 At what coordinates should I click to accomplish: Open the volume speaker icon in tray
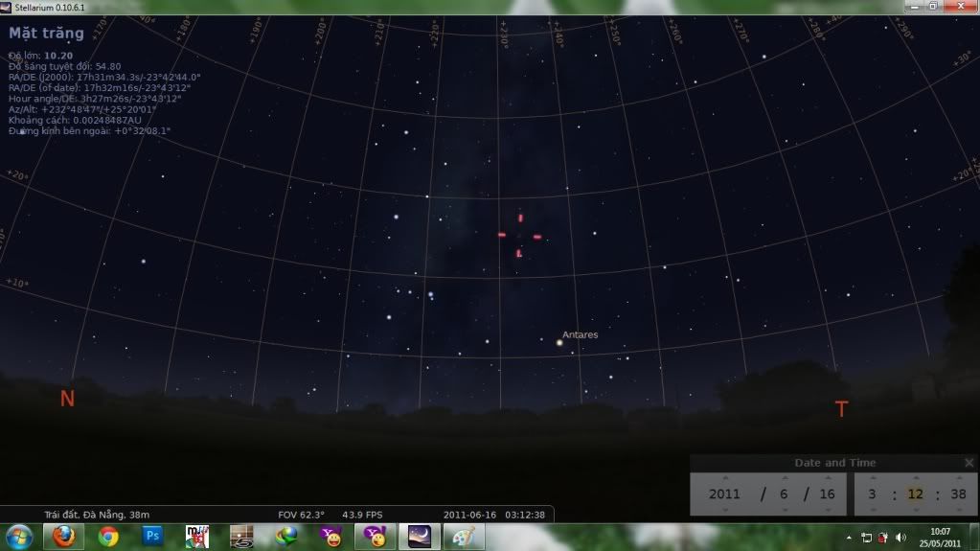(900, 538)
